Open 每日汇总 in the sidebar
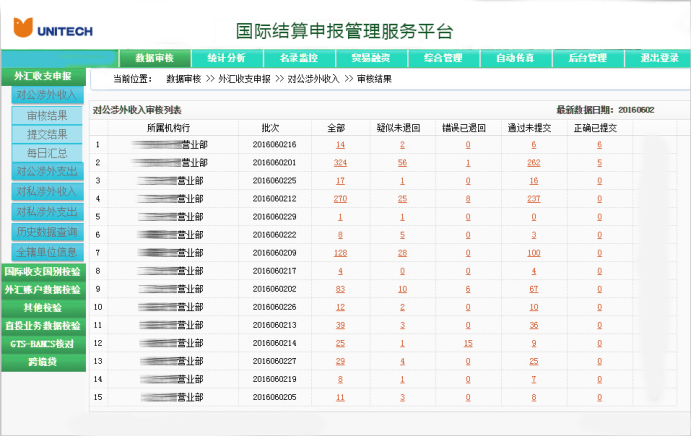Screen dimensions: 692x437 (x=47, y=152)
